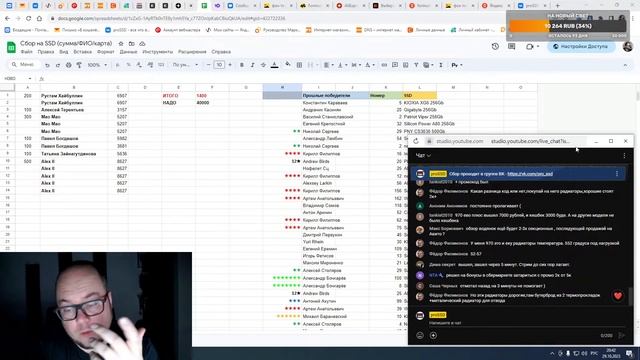Click the heart reaction button in chat
Screen dimensions: 640x360
[618, 296]
